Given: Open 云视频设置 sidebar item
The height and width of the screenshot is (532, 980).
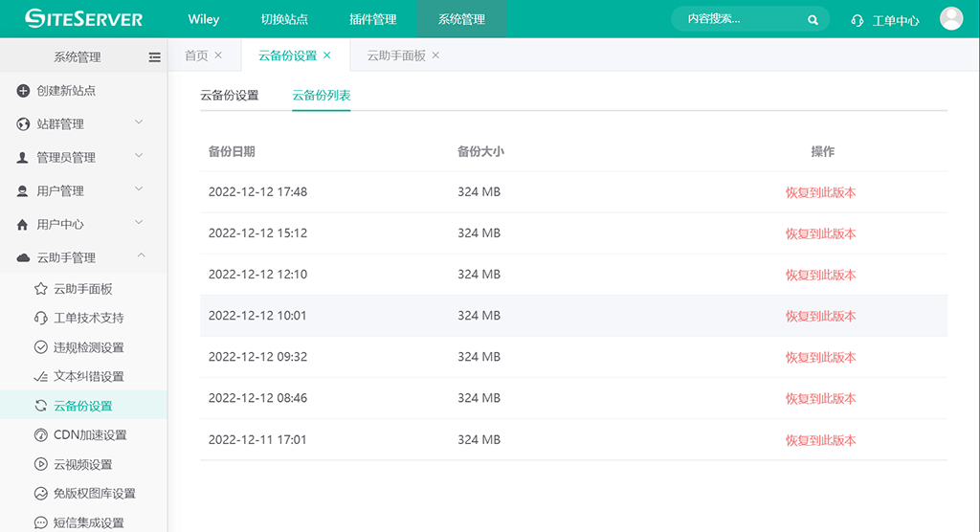Looking at the screenshot, I should click(x=82, y=465).
